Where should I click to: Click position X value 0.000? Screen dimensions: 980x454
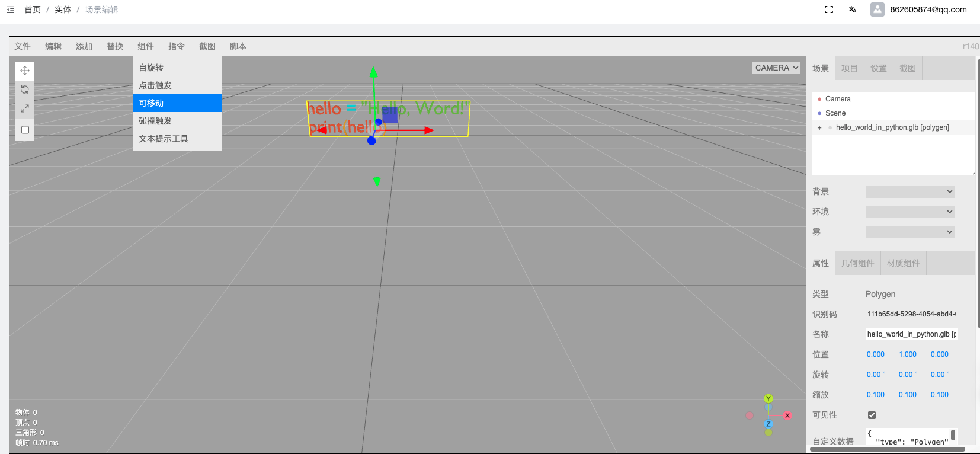click(x=876, y=354)
